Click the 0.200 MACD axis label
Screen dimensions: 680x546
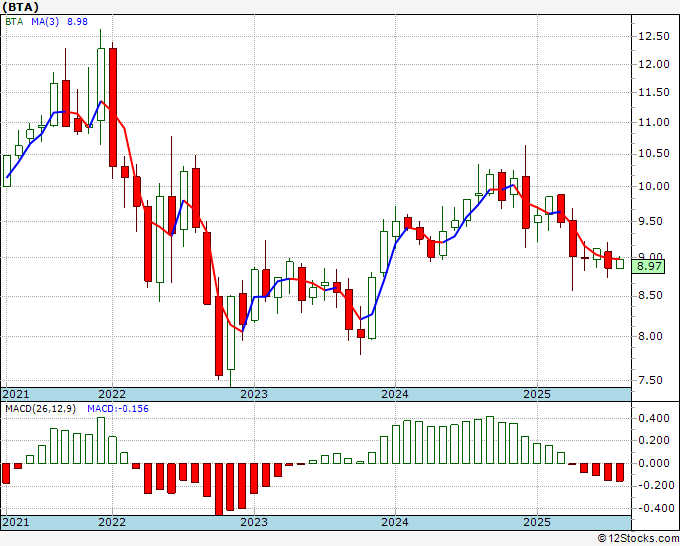click(x=654, y=441)
